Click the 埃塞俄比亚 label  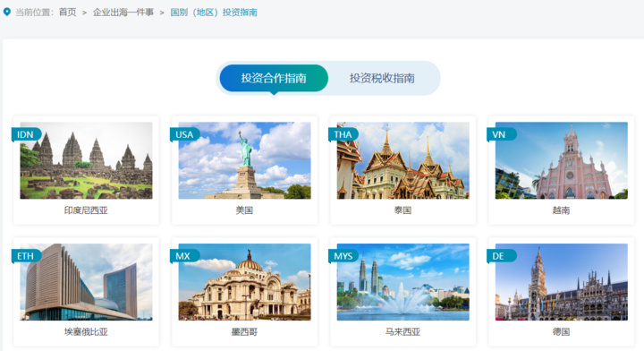pos(86,331)
